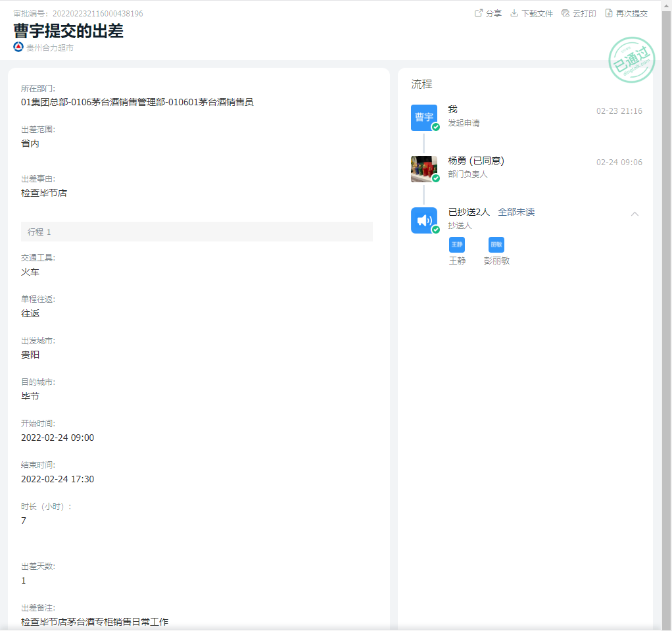
Task: Click the share icon in header
Action: (x=479, y=13)
